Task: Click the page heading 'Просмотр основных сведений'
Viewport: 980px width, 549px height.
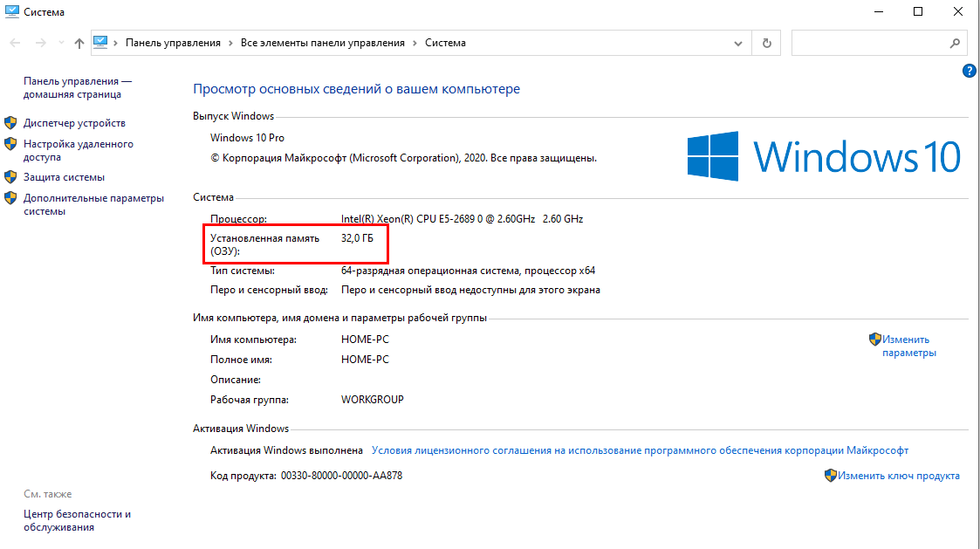Action: (356, 89)
